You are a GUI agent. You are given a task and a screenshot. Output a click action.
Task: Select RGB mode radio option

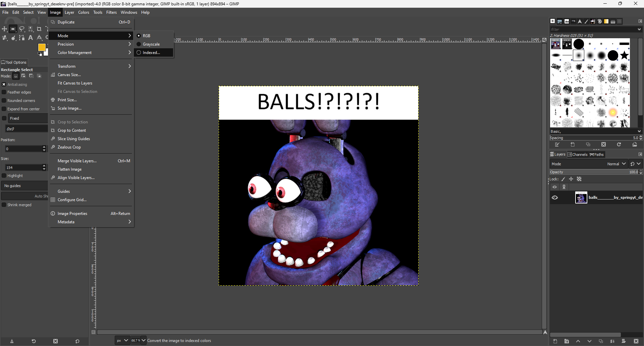click(x=154, y=36)
